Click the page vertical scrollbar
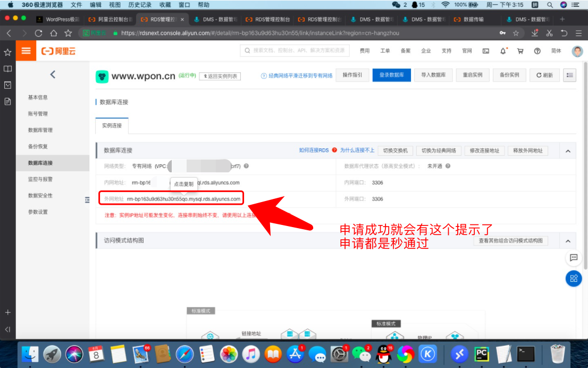This screenshot has width=588, height=368. tap(585, 165)
